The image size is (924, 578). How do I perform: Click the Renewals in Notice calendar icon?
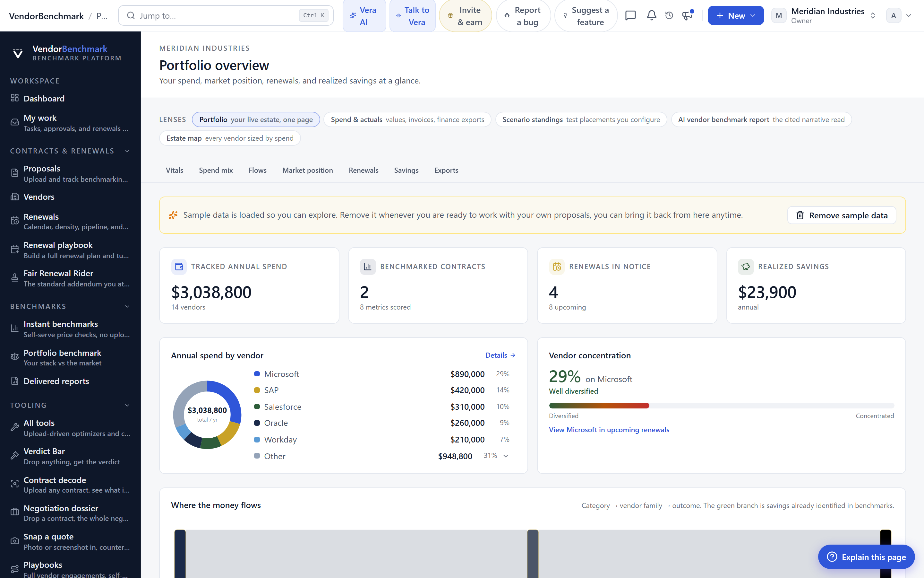click(557, 267)
